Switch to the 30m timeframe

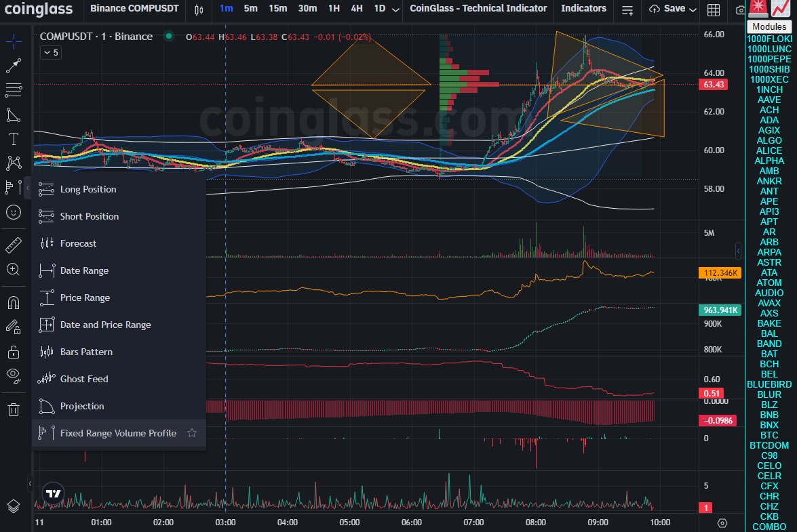point(307,9)
